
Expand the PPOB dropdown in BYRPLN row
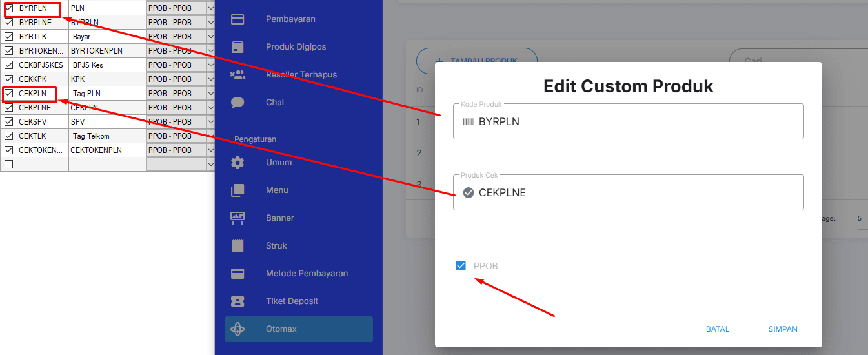pos(210,8)
